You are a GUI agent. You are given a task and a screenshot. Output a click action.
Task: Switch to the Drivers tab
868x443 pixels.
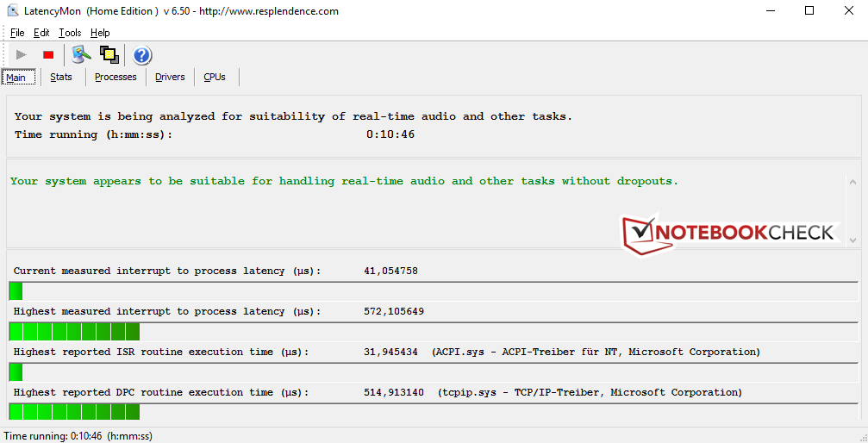pos(170,77)
